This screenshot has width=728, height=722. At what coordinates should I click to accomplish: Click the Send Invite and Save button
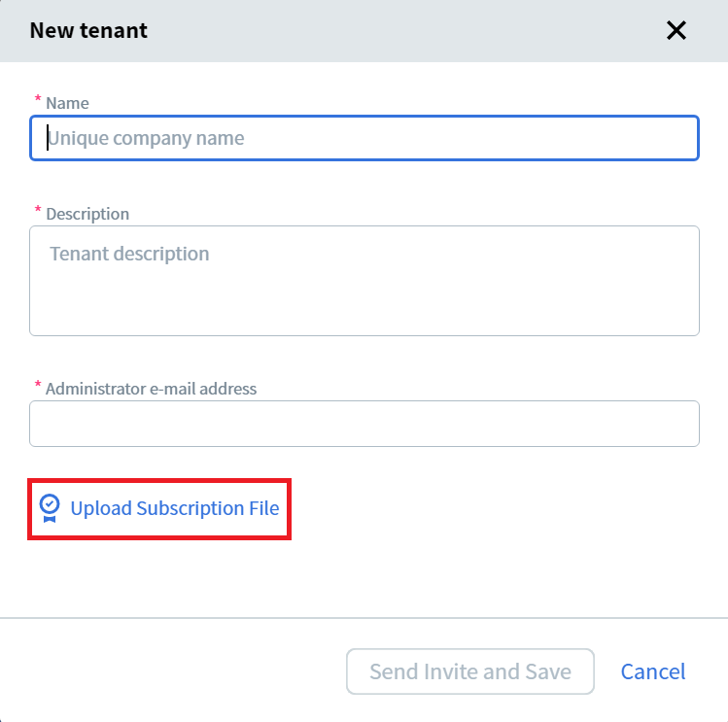pyautogui.click(x=469, y=671)
